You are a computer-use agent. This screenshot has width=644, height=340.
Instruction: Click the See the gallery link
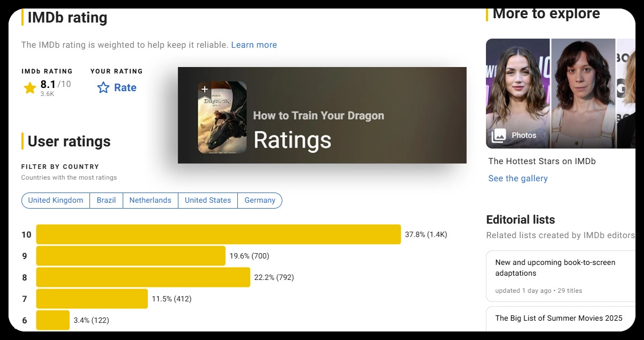[x=518, y=179]
